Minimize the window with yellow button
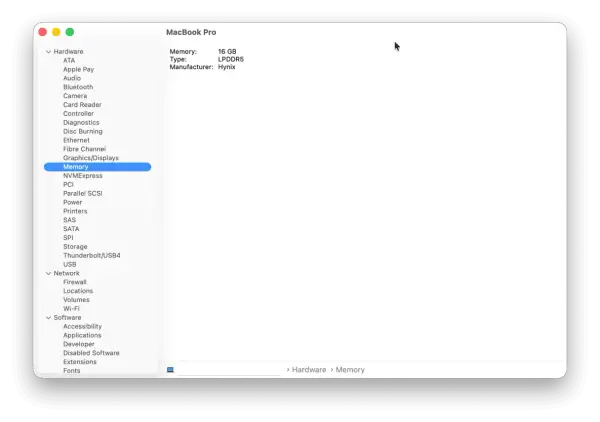 pos(56,32)
